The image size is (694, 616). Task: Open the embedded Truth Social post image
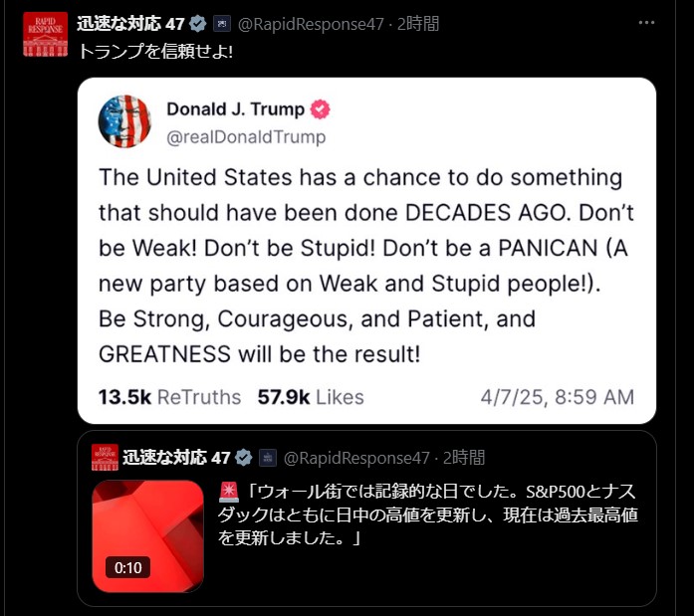tap(366, 251)
